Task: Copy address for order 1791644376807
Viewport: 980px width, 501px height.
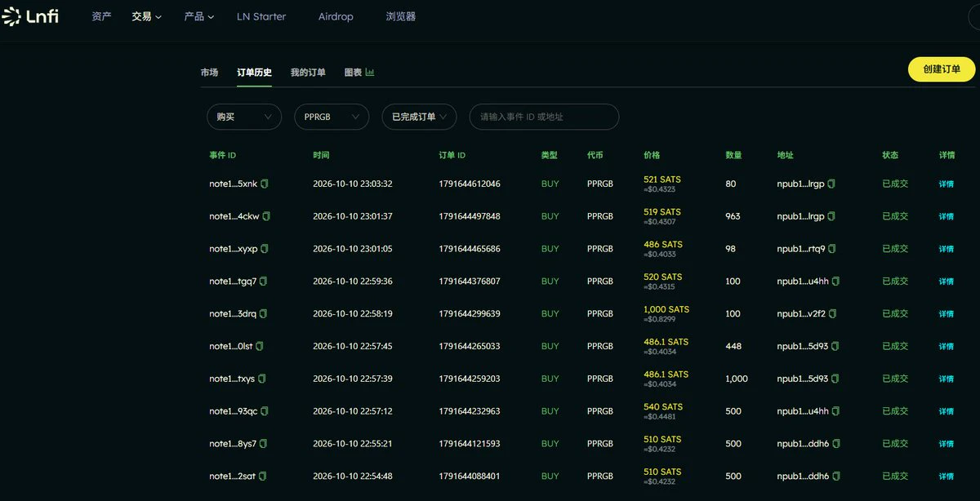Action: click(835, 282)
